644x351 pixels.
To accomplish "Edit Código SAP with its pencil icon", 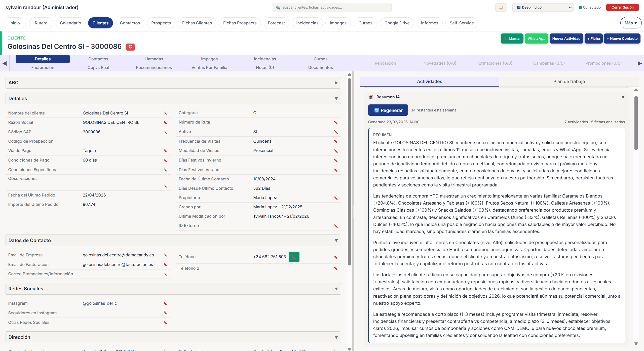I will [165, 132].
